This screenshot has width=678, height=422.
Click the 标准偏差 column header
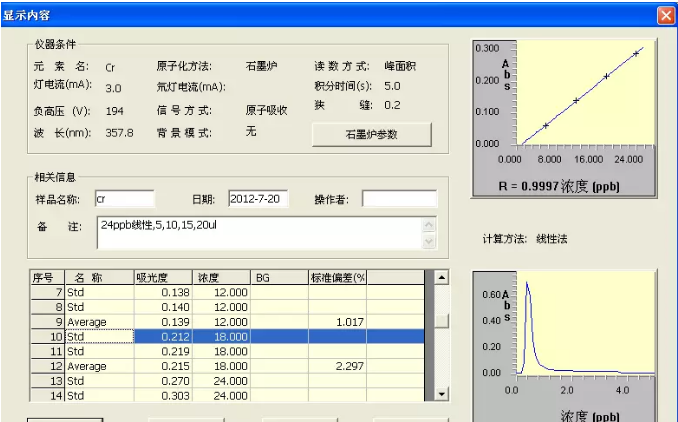[338, 277]
